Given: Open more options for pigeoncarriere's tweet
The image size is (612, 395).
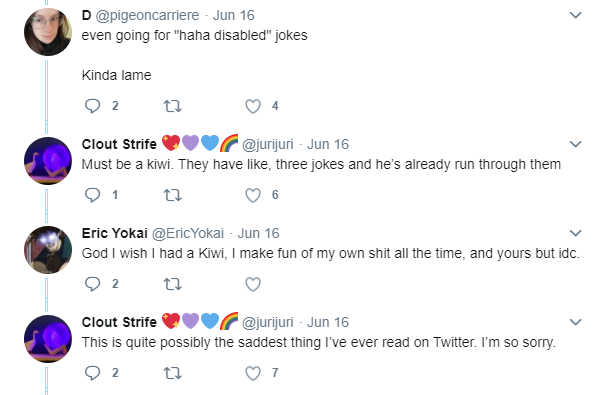Looking at the screenshot, I should click(x=576, y=15).
